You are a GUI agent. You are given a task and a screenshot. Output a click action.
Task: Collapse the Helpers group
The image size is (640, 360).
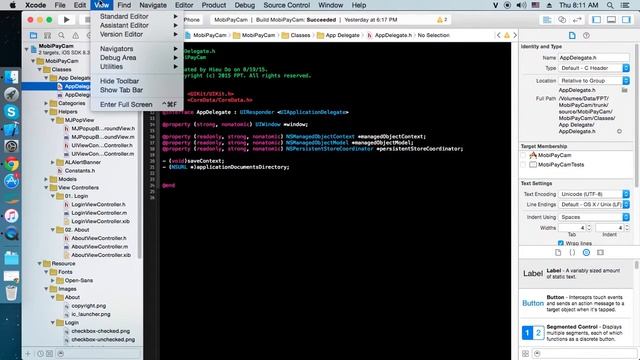[46, 111]
